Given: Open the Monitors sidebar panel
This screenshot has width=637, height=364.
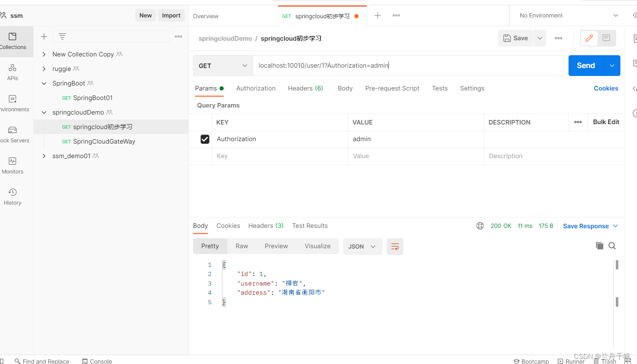Looking at the screenshot, I should tap(12, 166).
